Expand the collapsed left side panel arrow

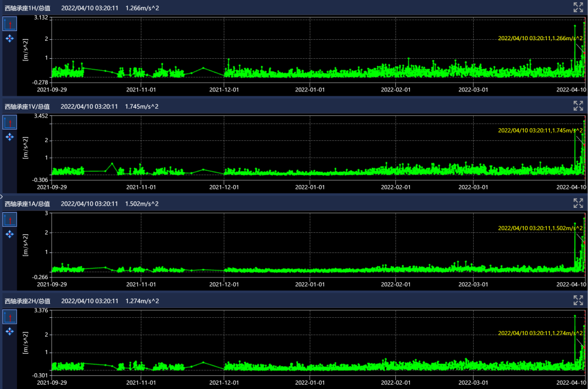click(x=2, y=195)
